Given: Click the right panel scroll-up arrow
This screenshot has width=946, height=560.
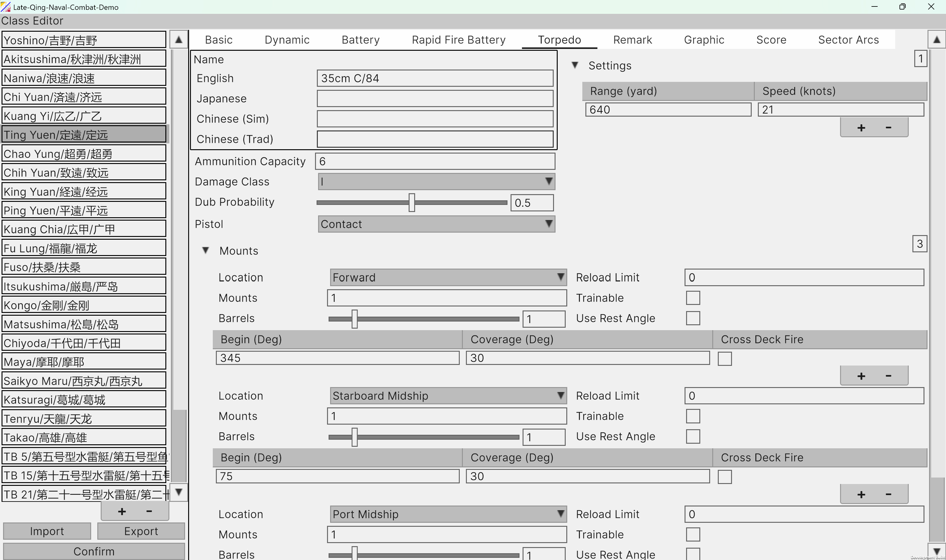Looking at the screenshot, I should [x=937, y=39].
